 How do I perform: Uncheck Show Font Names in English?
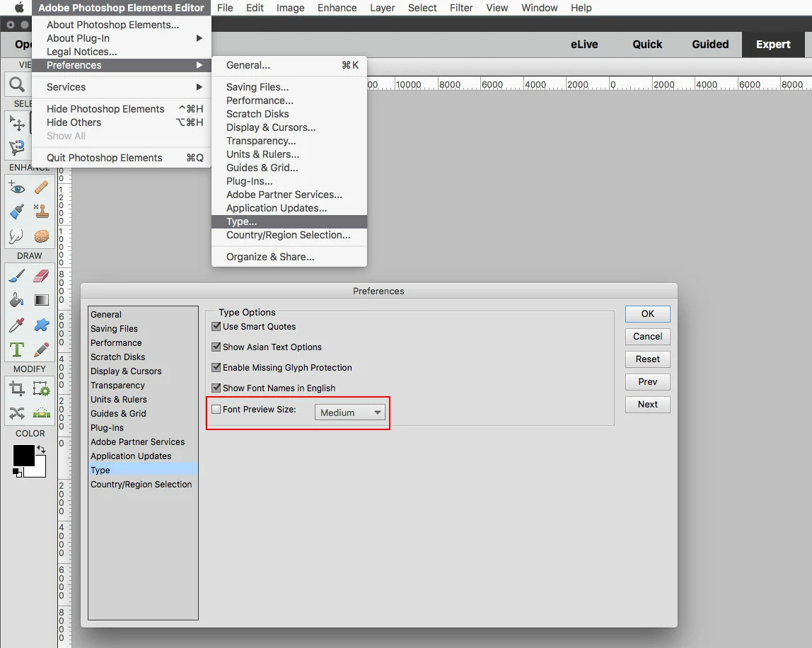click(216, 388)
